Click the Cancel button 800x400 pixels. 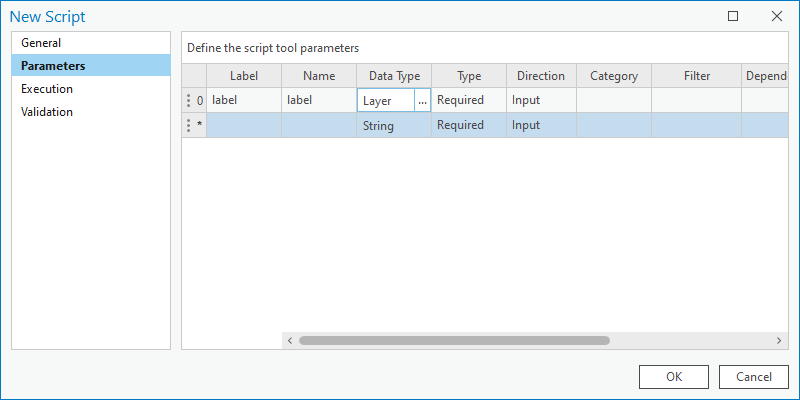pos(754,377)
